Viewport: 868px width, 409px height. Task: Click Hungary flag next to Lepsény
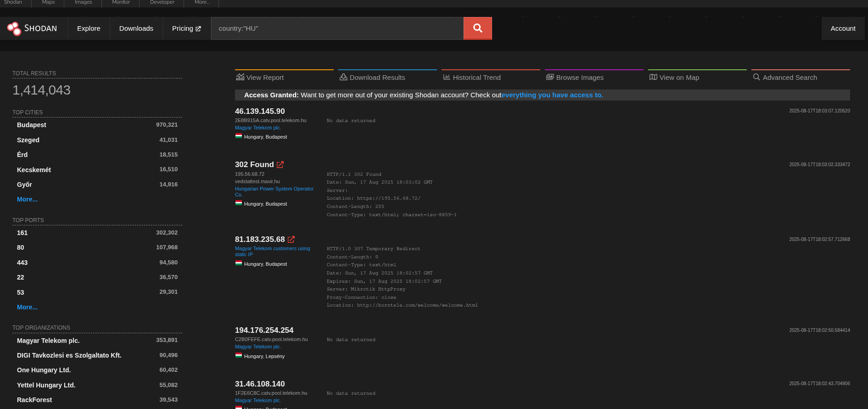pyautogui.click(x=239, y=355)
